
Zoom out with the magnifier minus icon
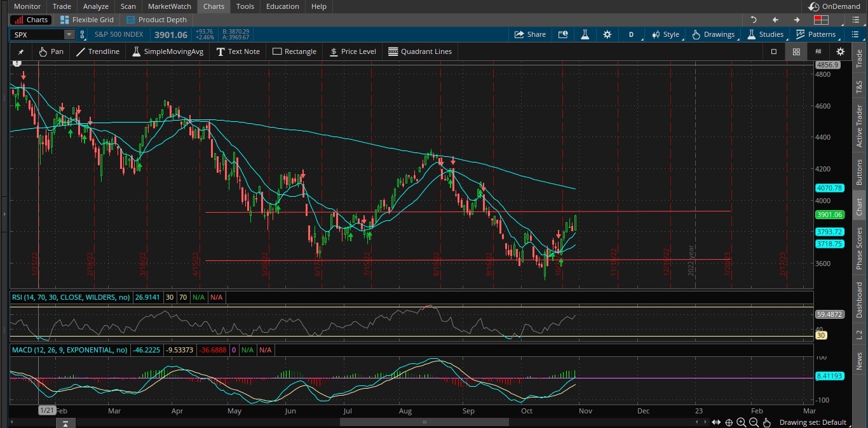(754, 422)
